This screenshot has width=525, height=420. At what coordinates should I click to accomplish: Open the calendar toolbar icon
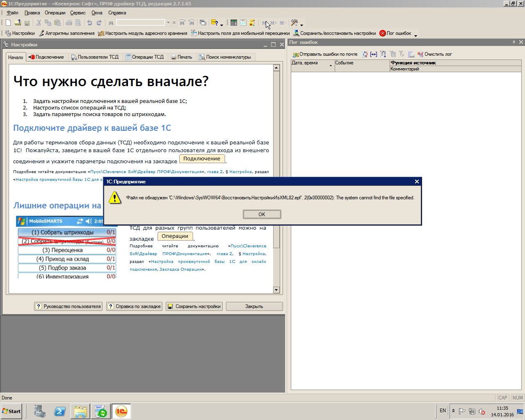click(243, 23)
